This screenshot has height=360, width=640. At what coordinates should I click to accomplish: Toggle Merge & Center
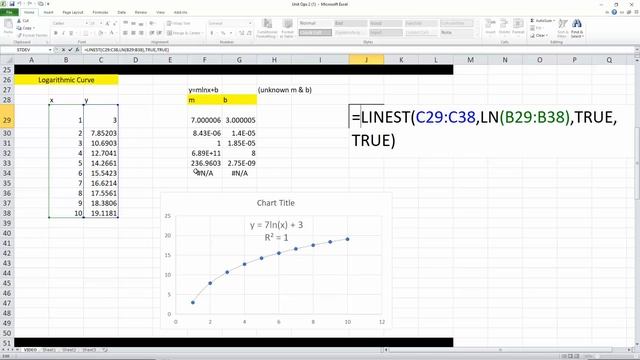pyautogui.click(x=184, y=33)
